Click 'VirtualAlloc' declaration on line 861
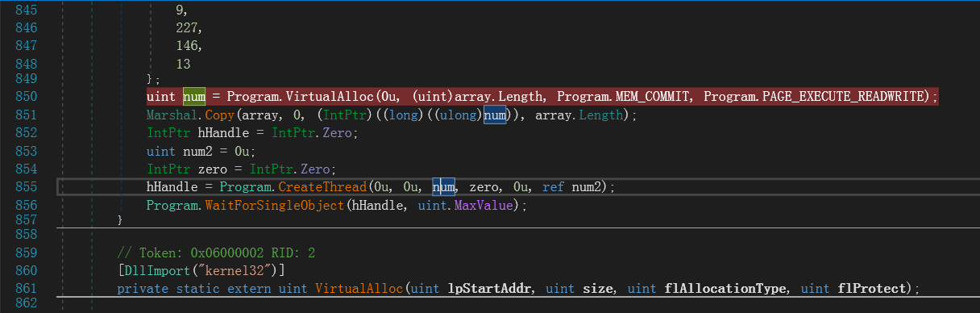Image resolution: width=980 pixels, height=313 pixels. tap(359, 288)
